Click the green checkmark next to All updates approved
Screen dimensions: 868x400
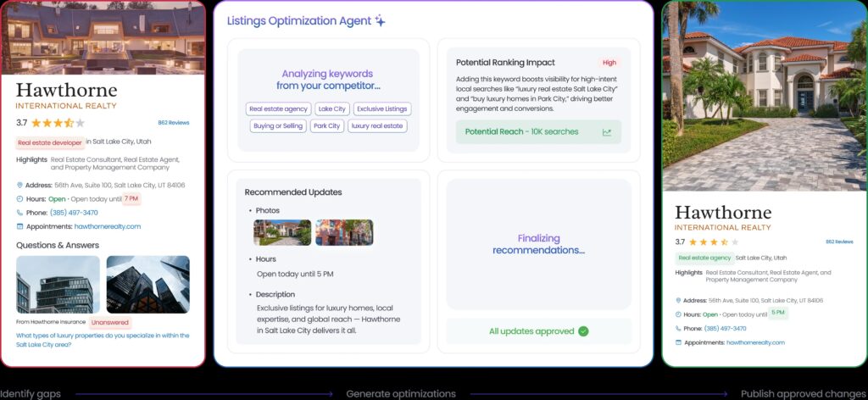tap(583, 331)
